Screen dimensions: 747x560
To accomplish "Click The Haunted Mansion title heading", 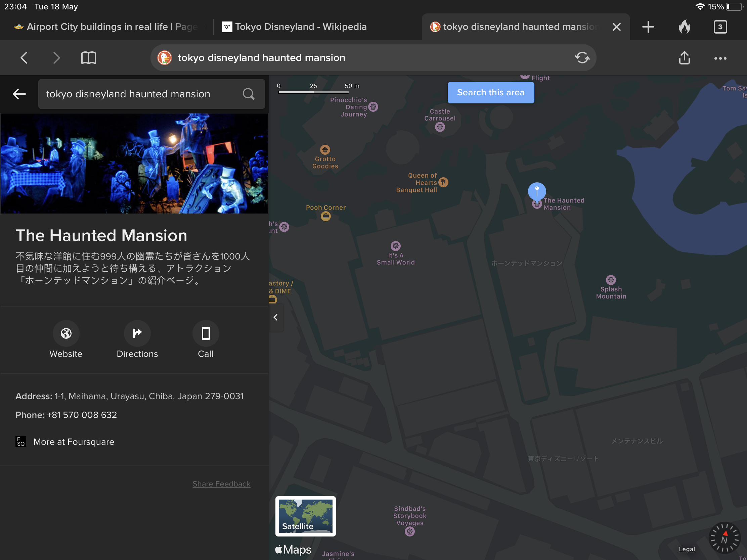I will point(101,235).
